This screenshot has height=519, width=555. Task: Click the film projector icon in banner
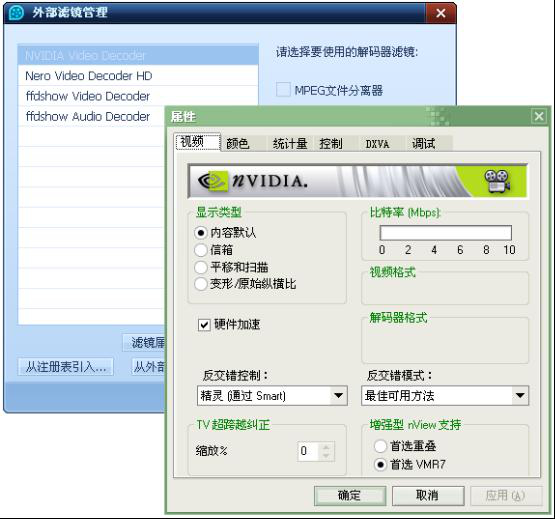click(x=497, y=181)
